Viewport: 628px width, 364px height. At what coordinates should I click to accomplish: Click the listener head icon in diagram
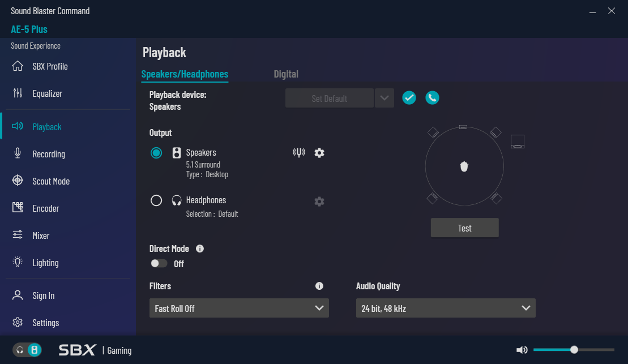pos(464,166)
